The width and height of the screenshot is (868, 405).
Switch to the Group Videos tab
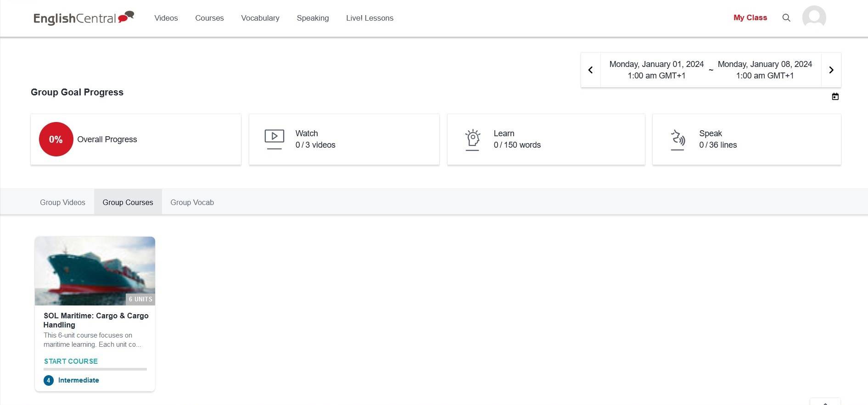62,202
